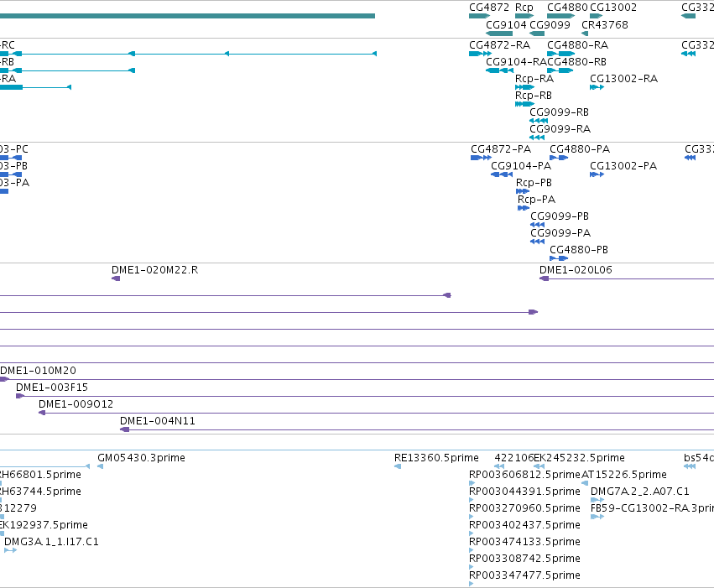Select the GM05430.3prime EST arrow

[100, 466]
